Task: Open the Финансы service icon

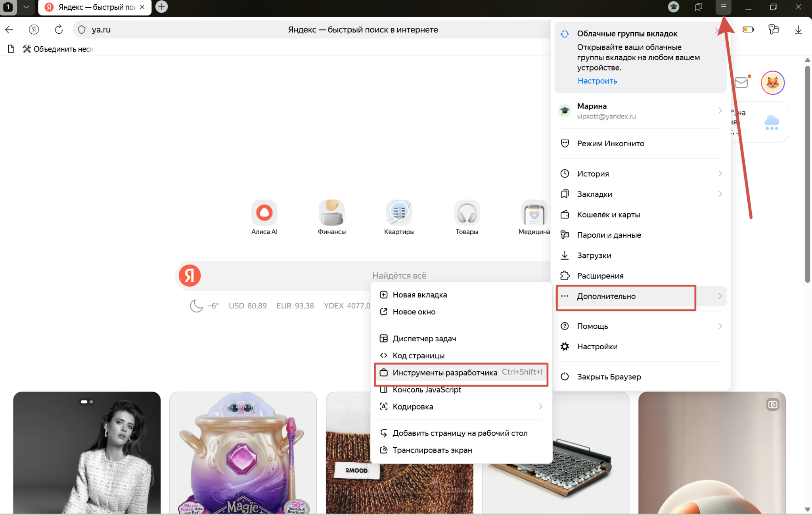Action: (x=331, y=213)
